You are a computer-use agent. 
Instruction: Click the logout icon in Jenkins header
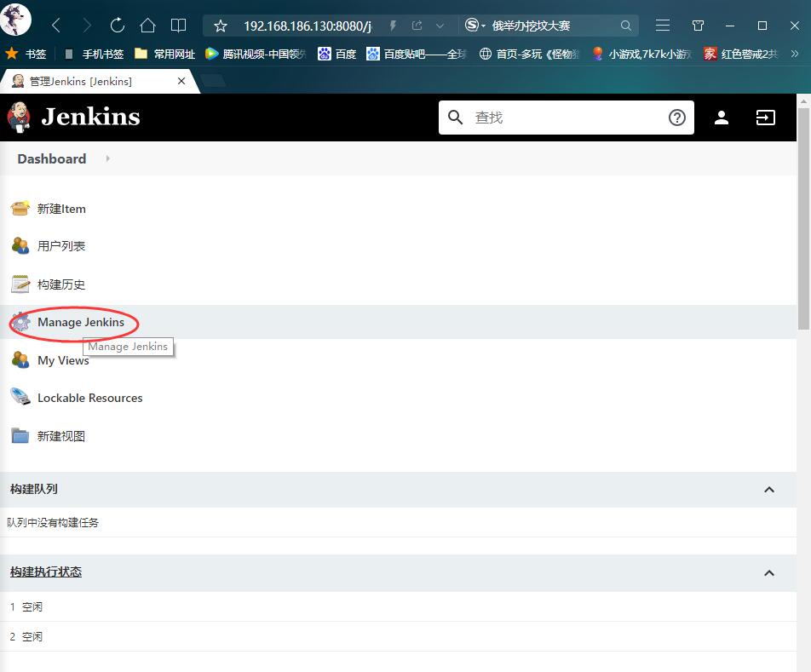(766, 118)
